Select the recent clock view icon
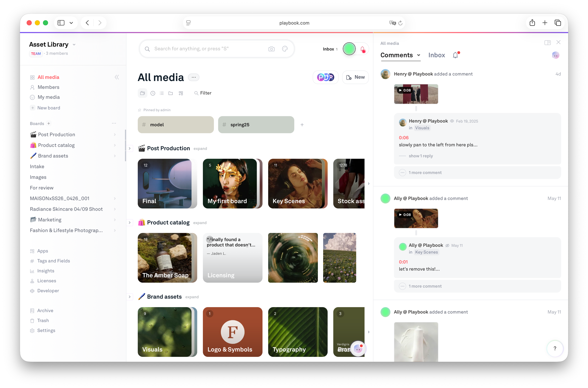The width and height of the screenshot is (588, 388). 153,93
